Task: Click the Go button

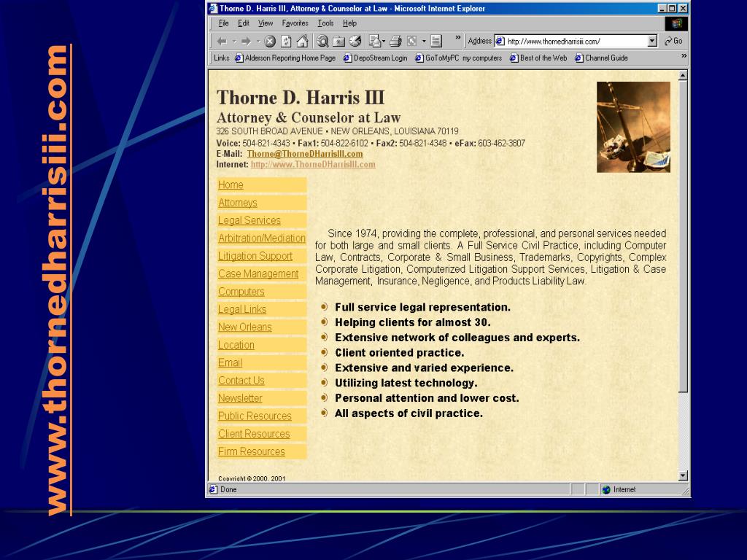Action: click(x=673, y=42)
